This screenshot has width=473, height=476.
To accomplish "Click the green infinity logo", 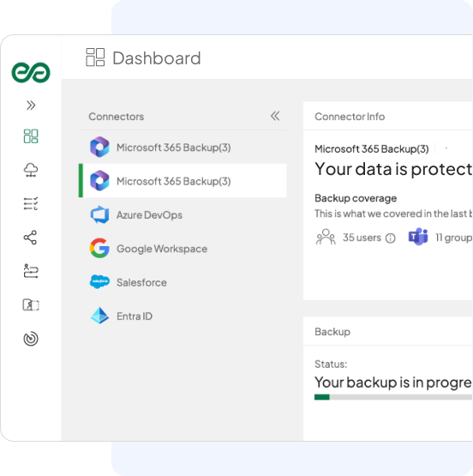I will pos(31,72).
